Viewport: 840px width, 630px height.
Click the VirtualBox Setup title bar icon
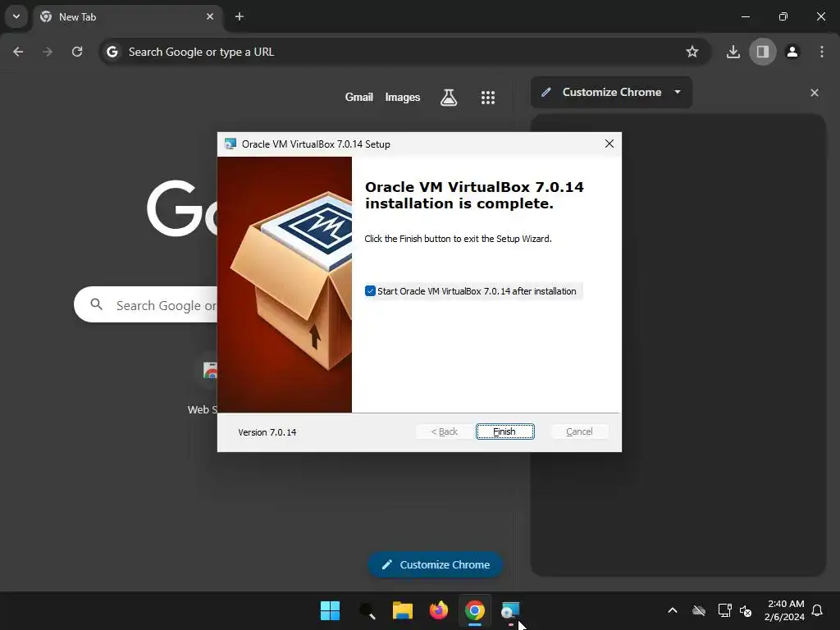point(231,144)
